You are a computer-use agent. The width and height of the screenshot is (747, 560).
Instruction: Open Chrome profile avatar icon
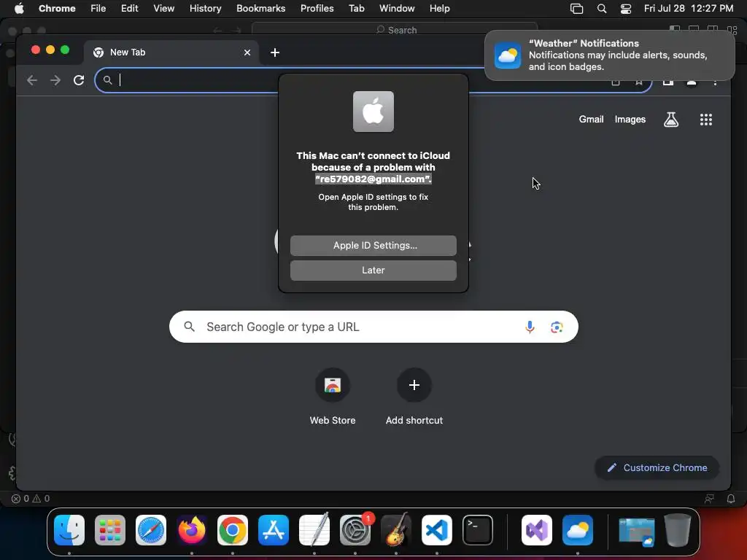[692, 82]
